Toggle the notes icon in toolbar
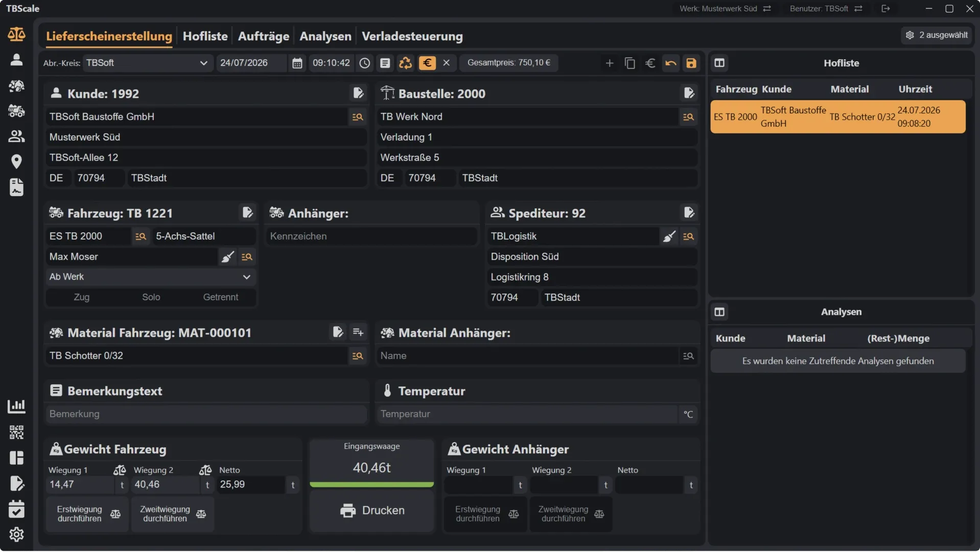This screenshot has height=552, width=980. (x=385, y=63)
